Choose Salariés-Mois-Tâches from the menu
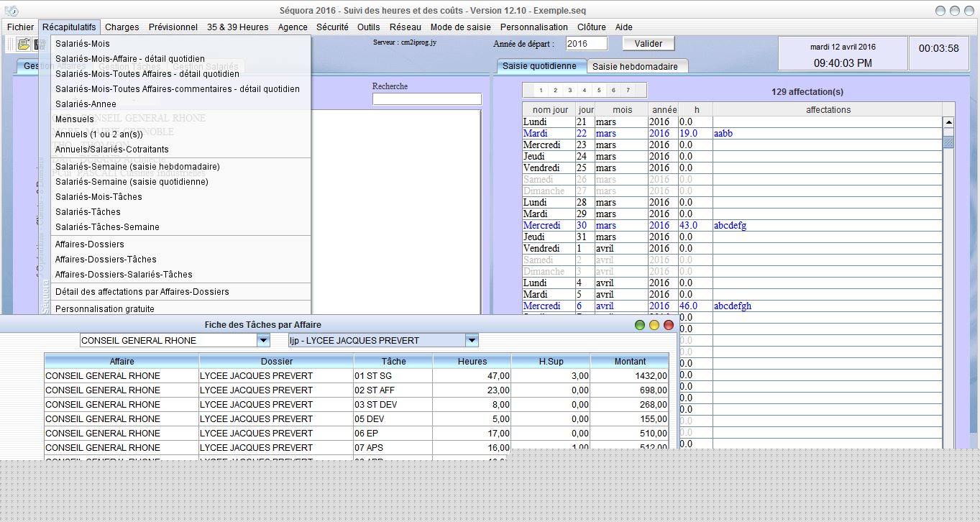The width and height of the screenshot is (980, 522). pos(99,197)
